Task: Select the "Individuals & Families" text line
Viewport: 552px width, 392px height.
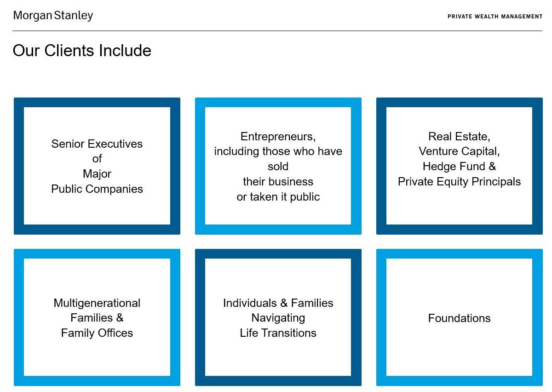Action: [x=278, y=303]
